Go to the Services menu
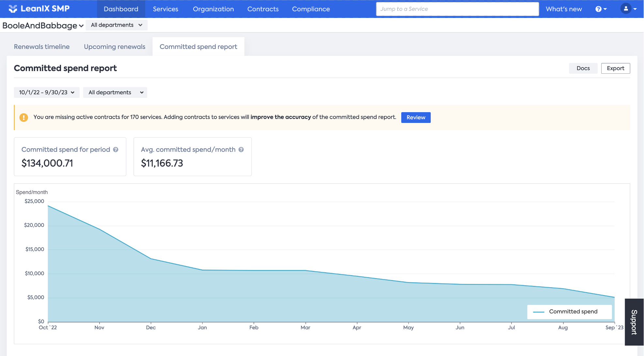644x356 pixels. tap(165, 9)
